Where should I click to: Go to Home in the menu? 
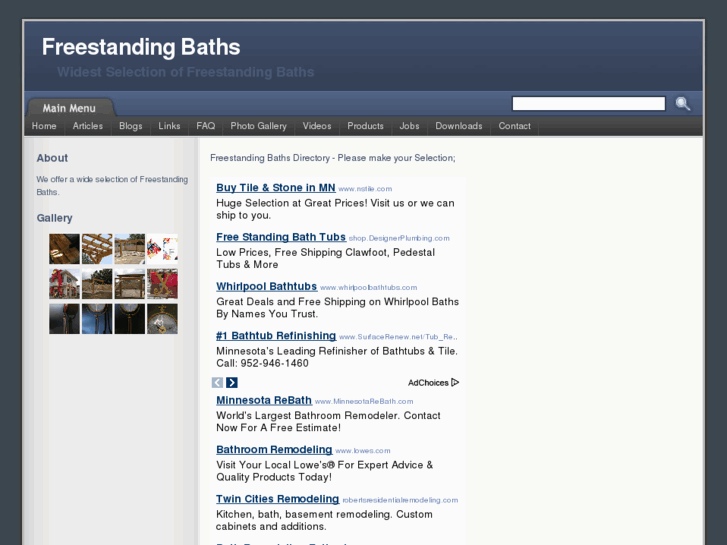coord(44,126)
